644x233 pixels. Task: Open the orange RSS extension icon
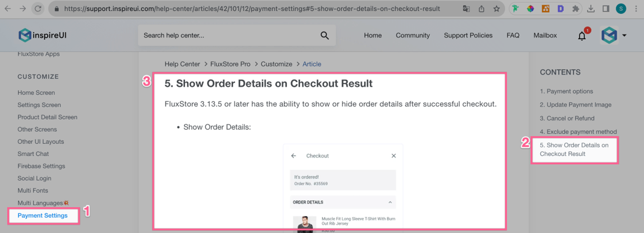(x=545, y=8)
